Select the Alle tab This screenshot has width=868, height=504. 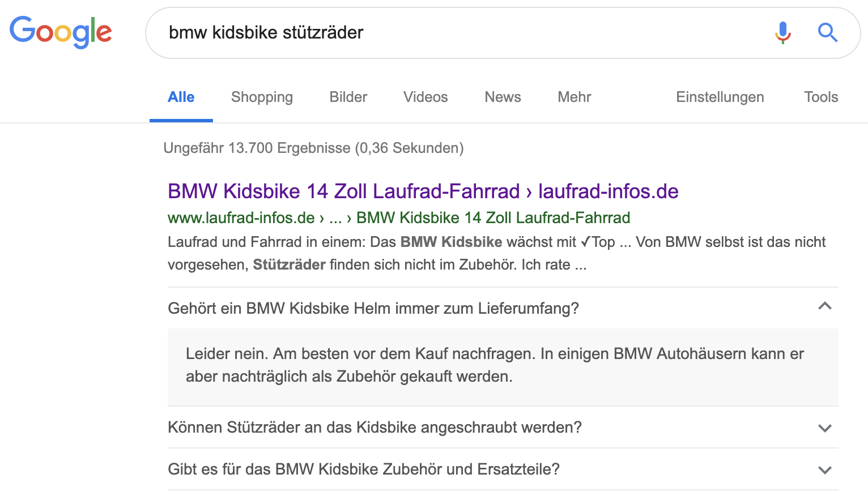click(x=181, y=97)
